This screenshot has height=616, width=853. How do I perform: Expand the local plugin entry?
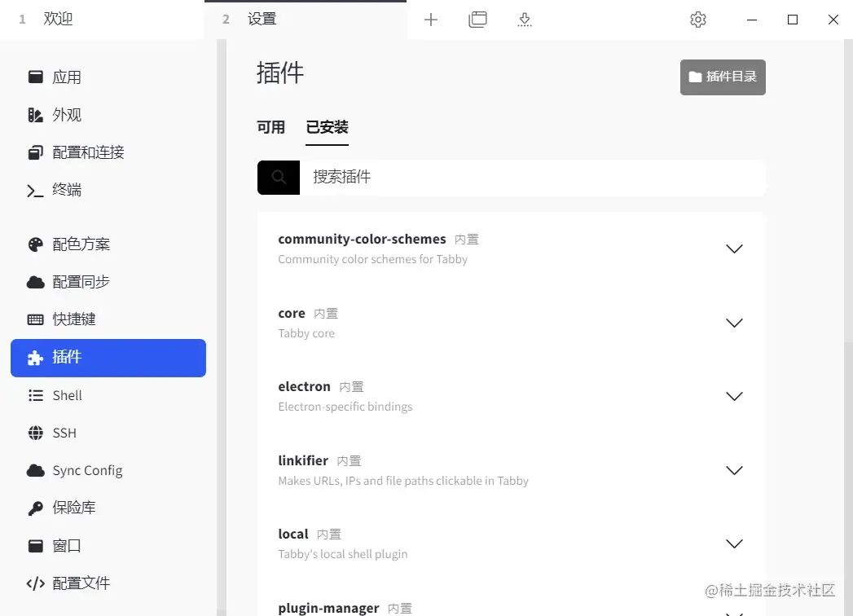[734, 543]
